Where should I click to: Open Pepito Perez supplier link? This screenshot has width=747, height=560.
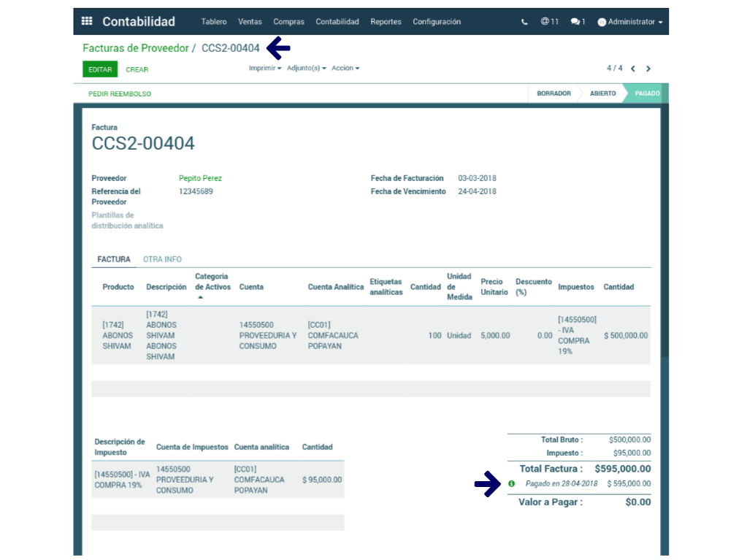click(200, 178)
